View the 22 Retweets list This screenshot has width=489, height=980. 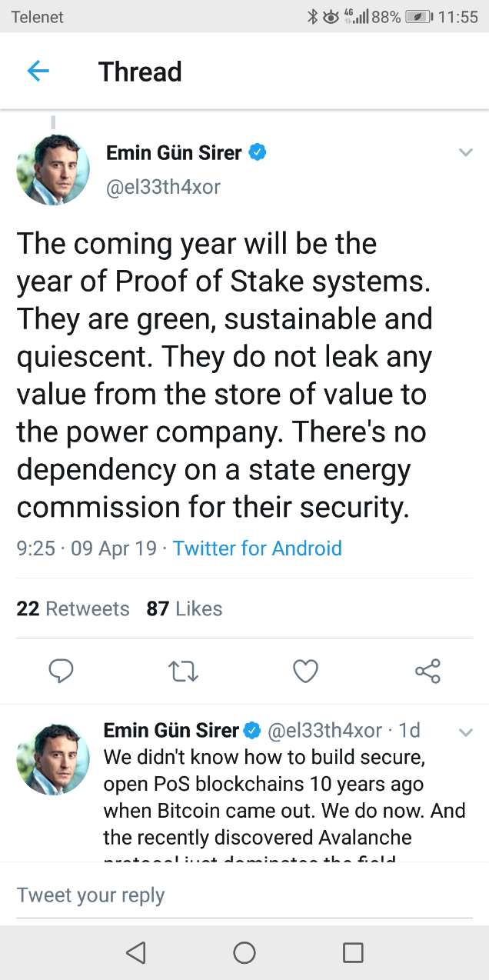click(73, 608)
